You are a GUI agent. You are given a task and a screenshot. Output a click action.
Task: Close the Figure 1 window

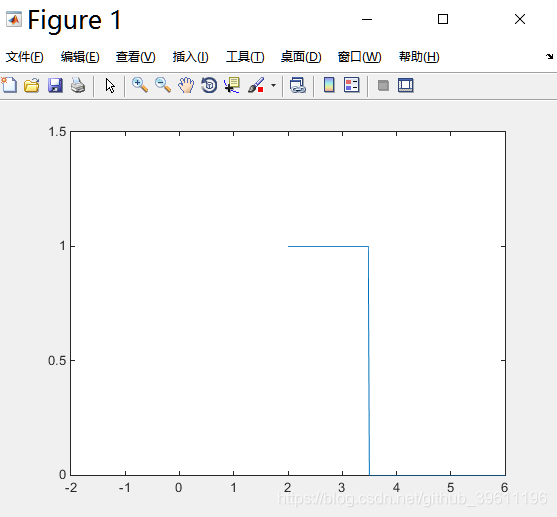[x=520, y=19]
